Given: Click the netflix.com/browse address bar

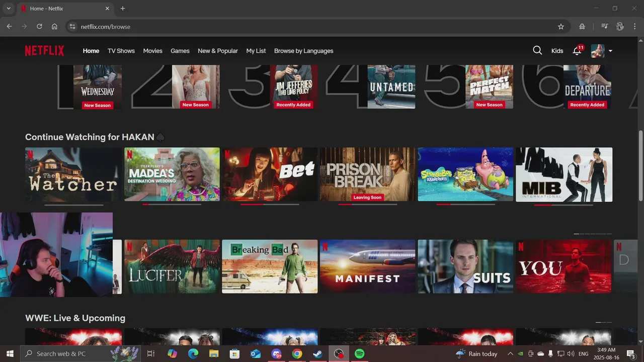Looking at the screenshot, I should click(x=317, y=26).
